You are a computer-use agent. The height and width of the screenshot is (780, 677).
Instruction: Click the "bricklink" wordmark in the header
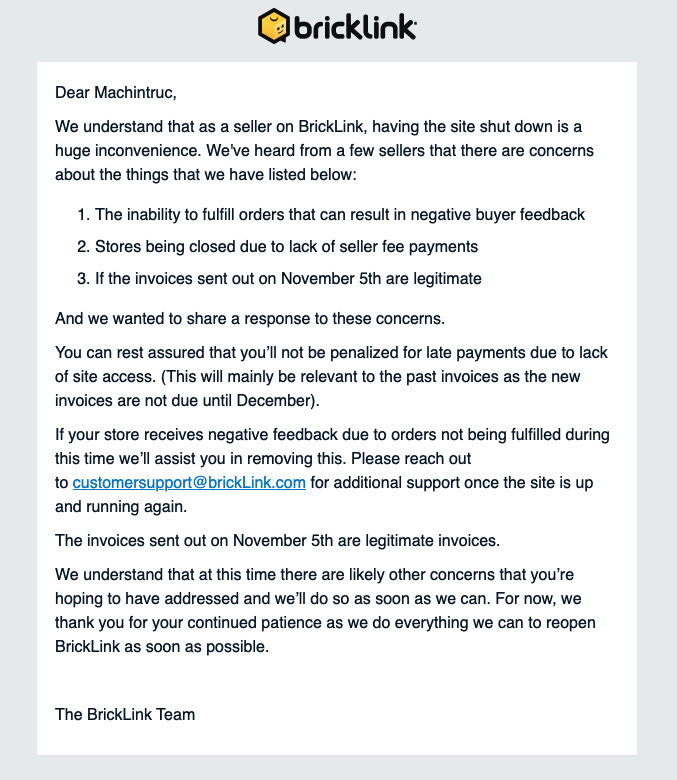tap(354, 26)
